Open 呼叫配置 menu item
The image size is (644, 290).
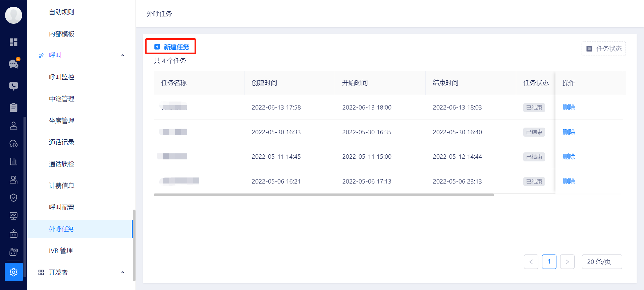62,207
